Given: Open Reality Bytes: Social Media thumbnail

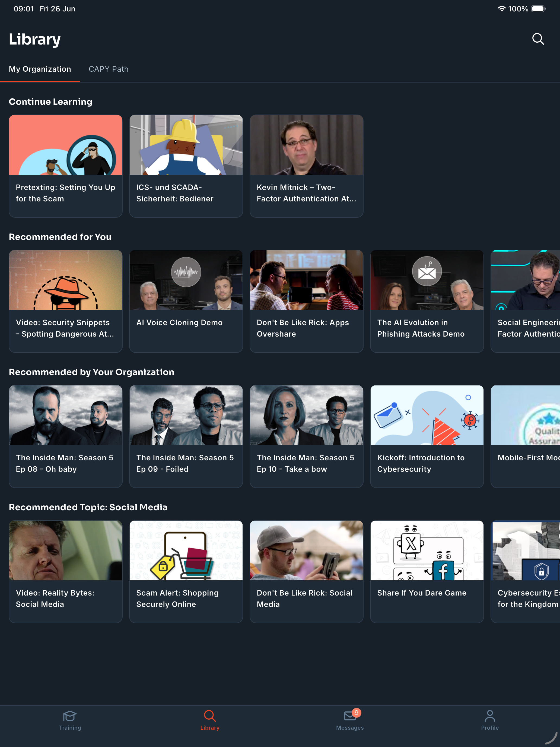Looking at the screenshot, I should pyautogui.click(x=65, y=550).
